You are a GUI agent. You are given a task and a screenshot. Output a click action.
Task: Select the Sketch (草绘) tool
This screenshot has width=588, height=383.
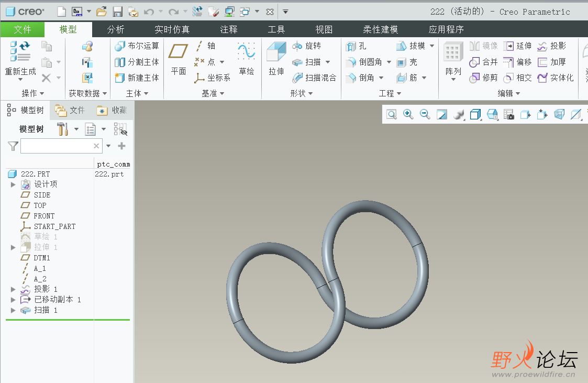tap(247, 58)
